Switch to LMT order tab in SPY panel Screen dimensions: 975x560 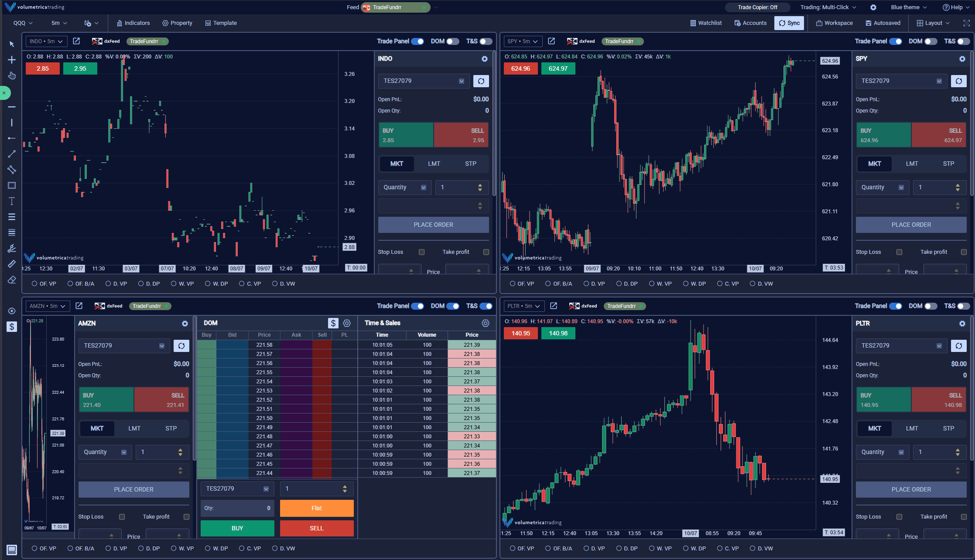[912, 164]
